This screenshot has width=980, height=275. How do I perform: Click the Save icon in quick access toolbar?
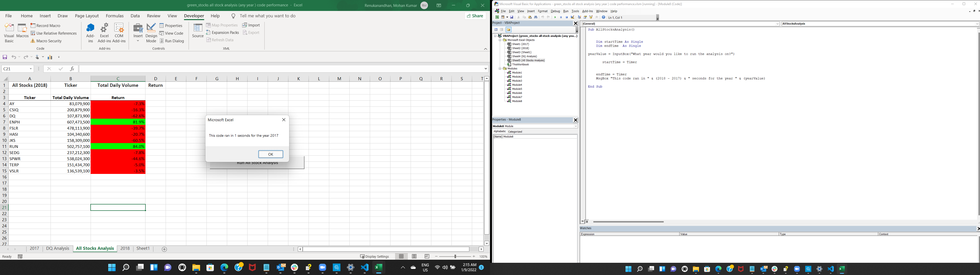click(5, 57)
